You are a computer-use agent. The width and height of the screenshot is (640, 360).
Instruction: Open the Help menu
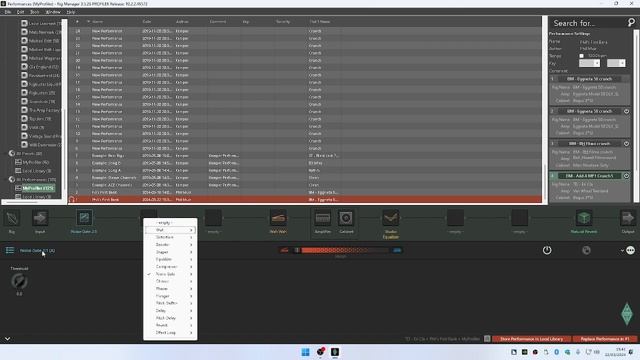point(71,12)
